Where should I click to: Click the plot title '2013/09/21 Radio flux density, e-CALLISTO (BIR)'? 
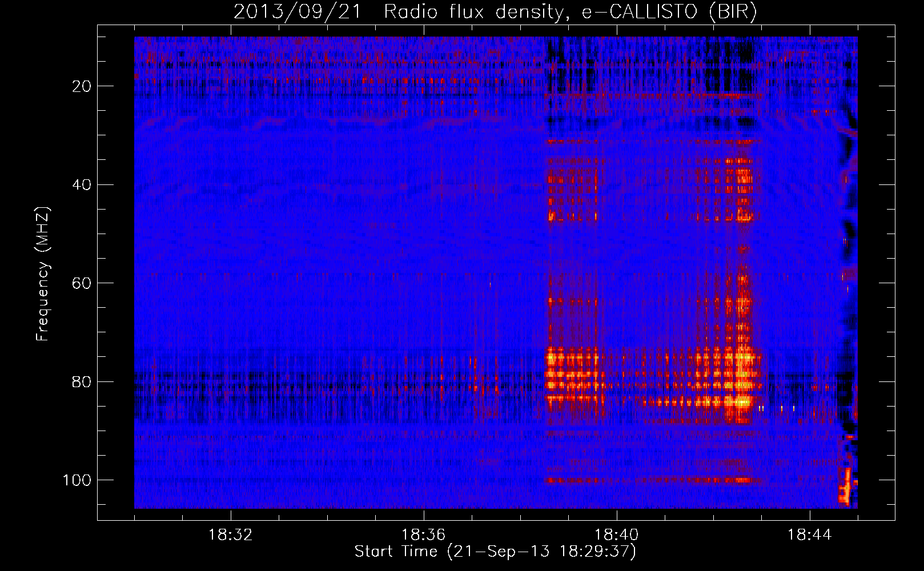[x=495, y=12]
